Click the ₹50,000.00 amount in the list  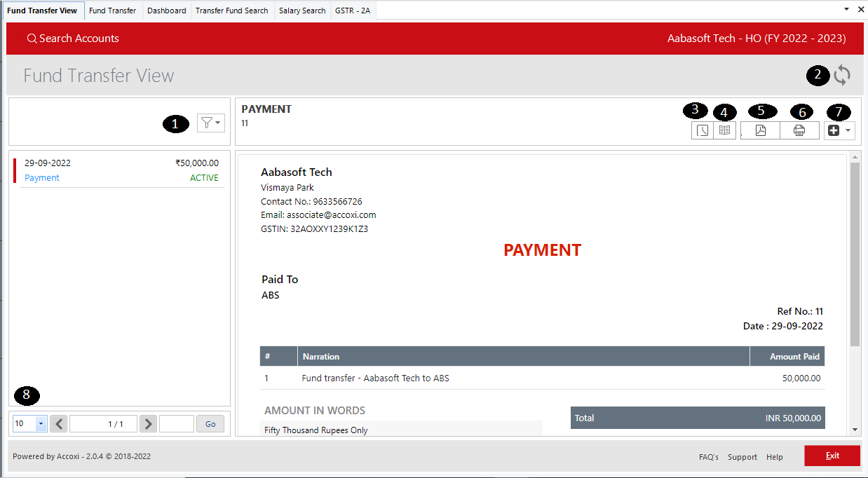[x=197, y=163]
